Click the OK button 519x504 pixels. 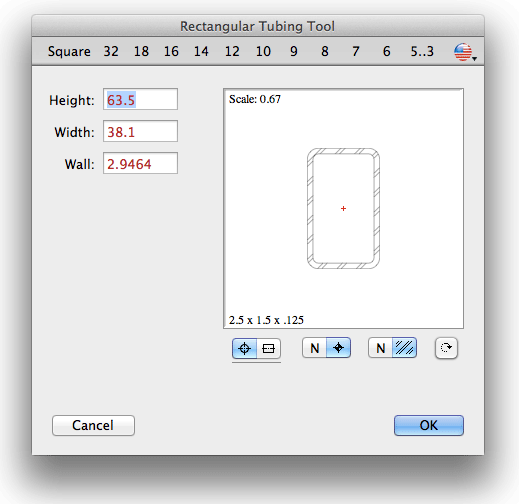coord(429,425)
